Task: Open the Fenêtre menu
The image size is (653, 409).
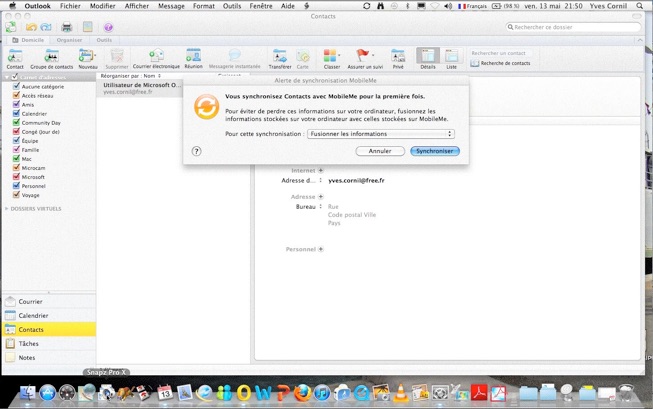Action: 261,6
